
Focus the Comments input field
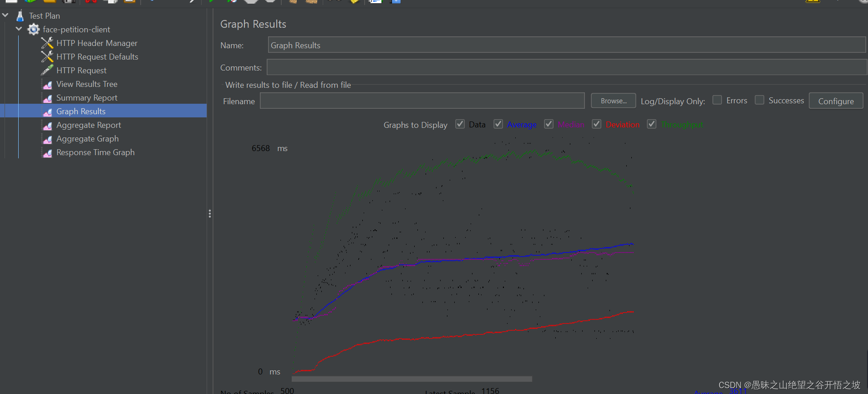click(x=567, y=67)
